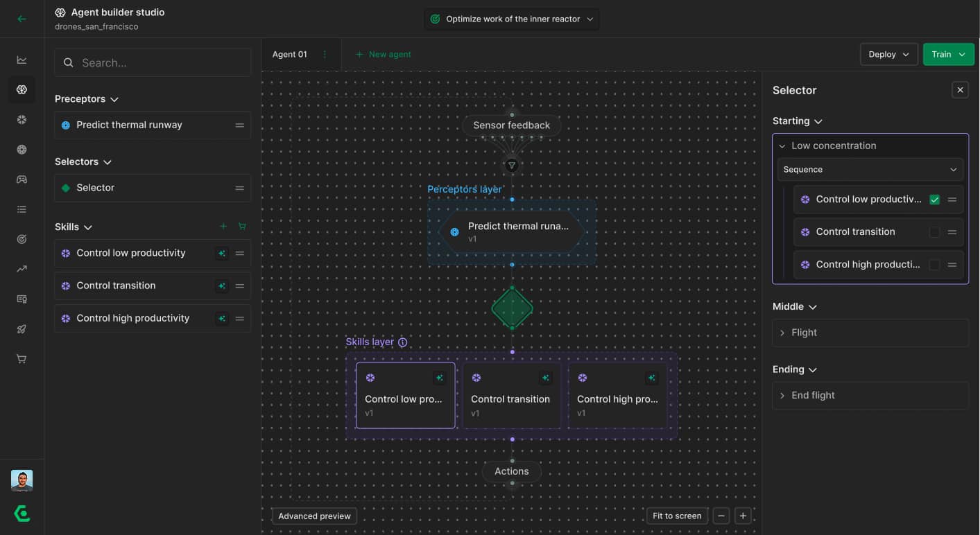Open the skills marketplace cart icon
The height and width of the screenshot is (535, 980).
(242, 226)
